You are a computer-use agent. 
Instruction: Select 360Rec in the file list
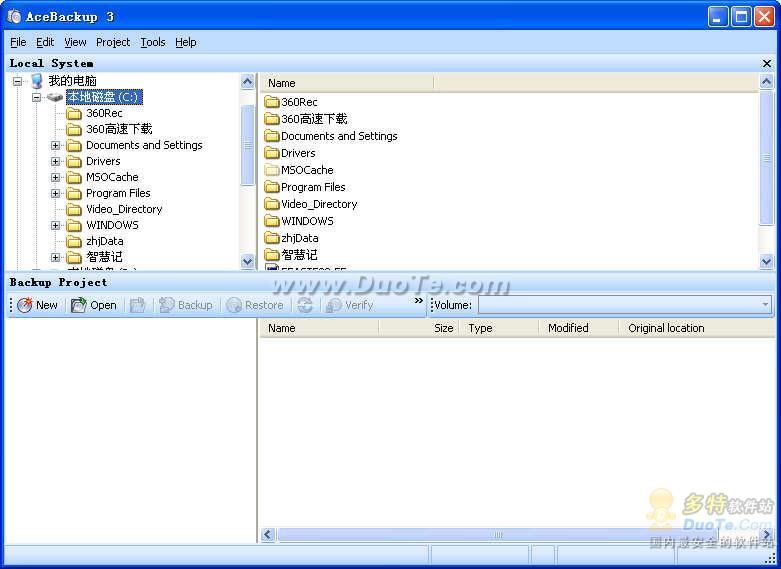click(x=291, y=102)
